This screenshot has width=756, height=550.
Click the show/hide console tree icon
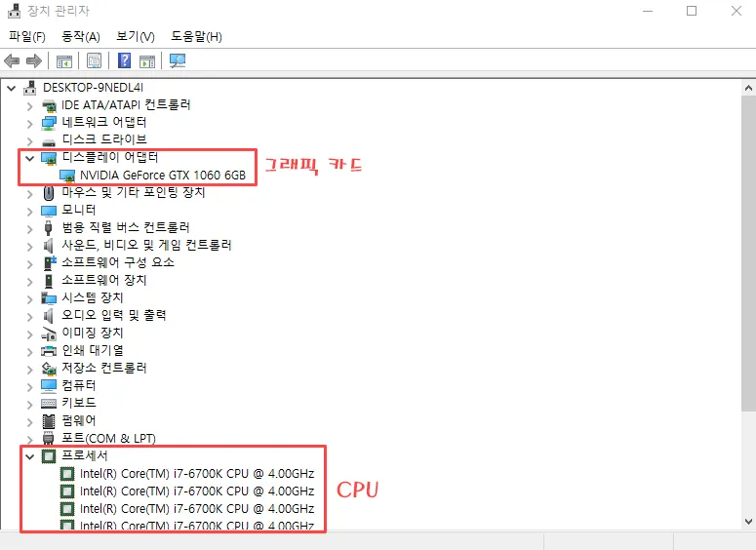[x=64, y=61]
